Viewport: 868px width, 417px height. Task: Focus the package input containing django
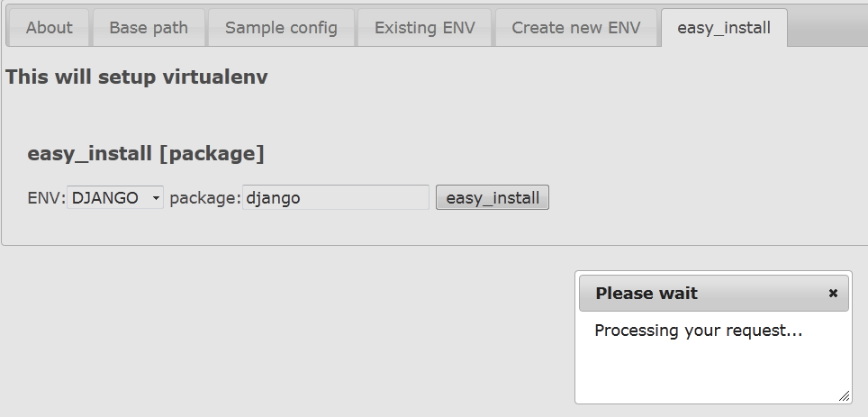tap(336, 198)
